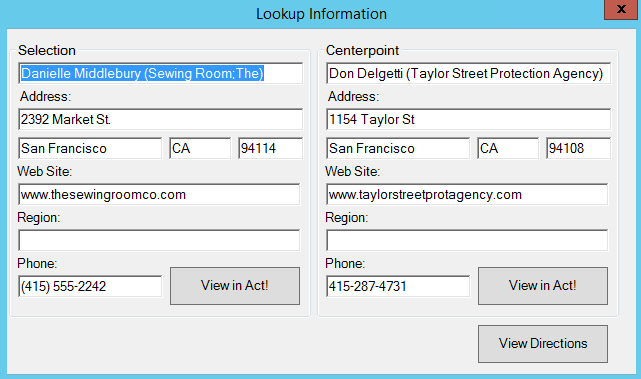Click website field www.thesewingroomco.com
Screen dimensions: 641x379
tap(159, 194)
